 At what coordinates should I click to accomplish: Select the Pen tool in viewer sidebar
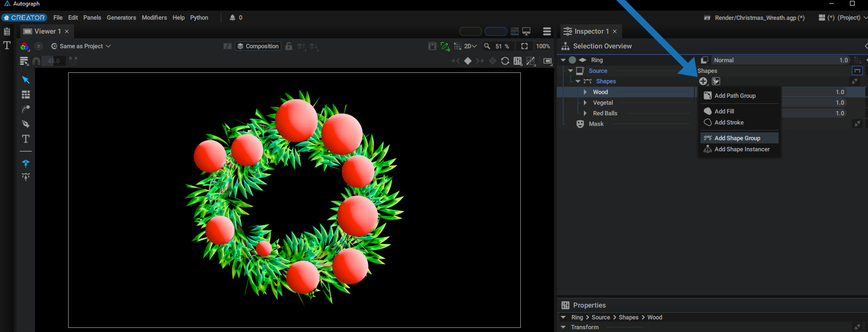tap(26, 124)
